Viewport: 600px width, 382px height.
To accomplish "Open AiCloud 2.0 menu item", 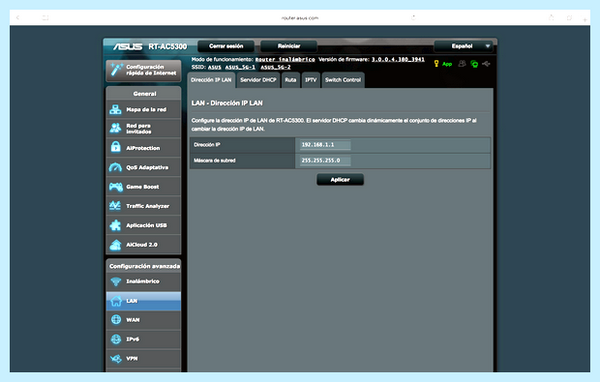I will [x=143, y=245].
